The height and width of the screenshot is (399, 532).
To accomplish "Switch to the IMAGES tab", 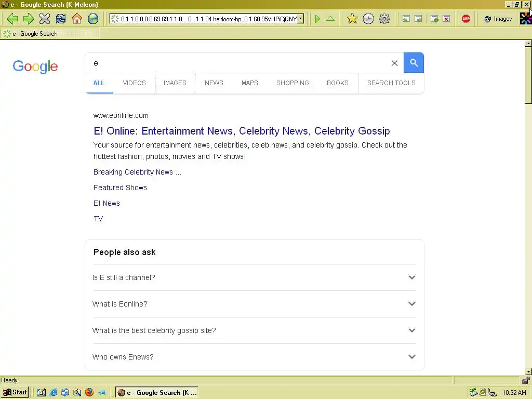I will coord(175,83).
